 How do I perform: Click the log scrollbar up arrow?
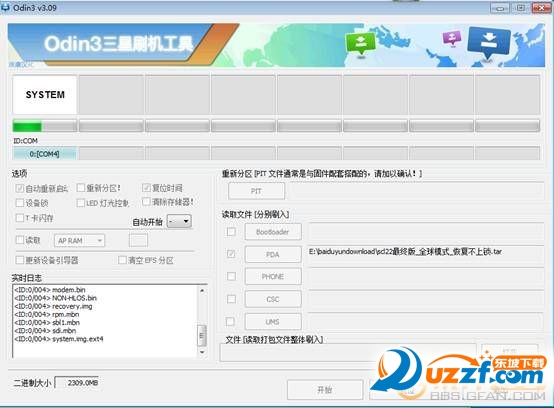tap(202, 291)
